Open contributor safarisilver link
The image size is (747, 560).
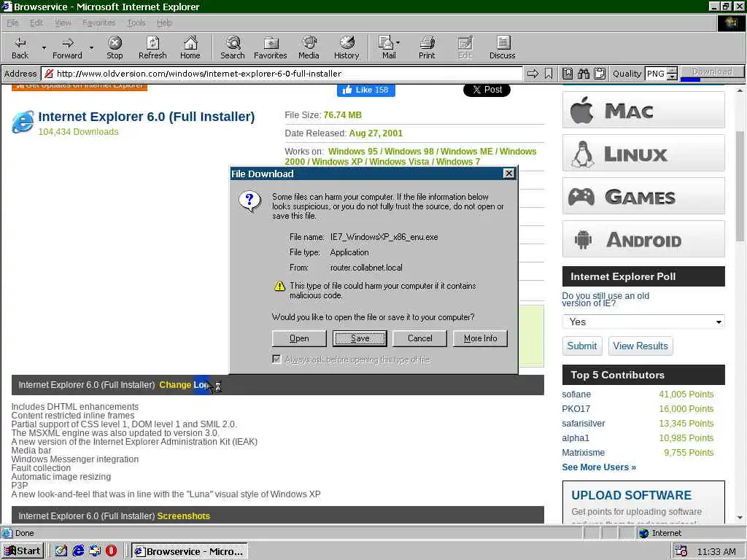tap(583, 424)
